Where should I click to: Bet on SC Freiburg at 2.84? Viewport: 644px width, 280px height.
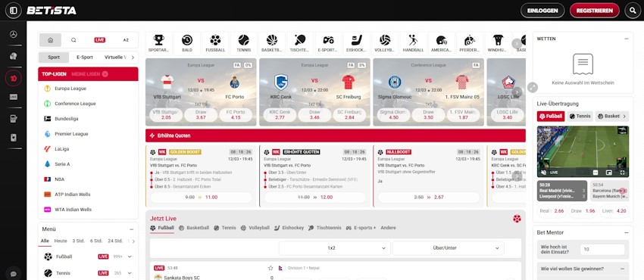pyautogui.click(x=349, y=115)
